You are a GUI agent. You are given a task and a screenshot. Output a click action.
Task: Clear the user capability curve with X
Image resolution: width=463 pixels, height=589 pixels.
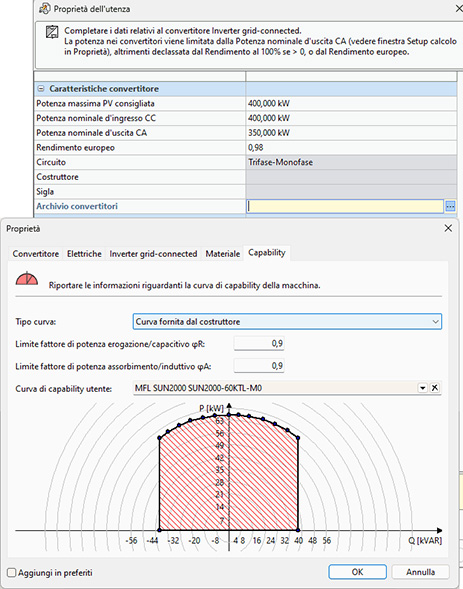click(x=434, y=388)
